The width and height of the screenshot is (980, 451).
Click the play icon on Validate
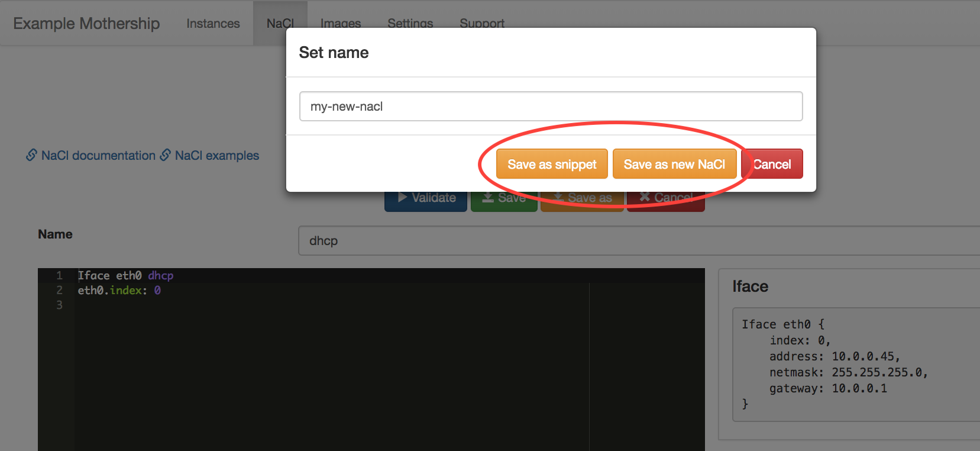[x=402, y=197]
